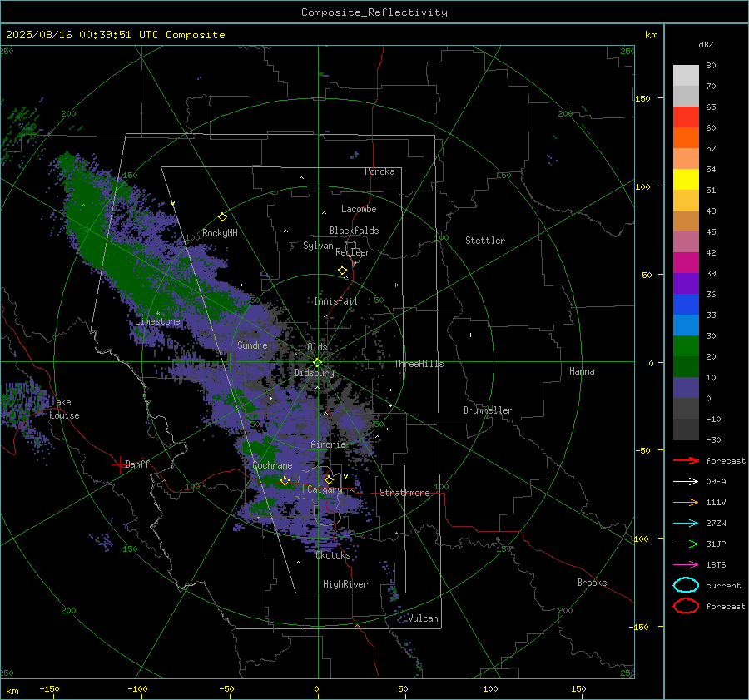This screenshot has width=749, height=700.
Task: Select the blue 33-36 dBZ color swatch
Action: (x=686, y=305)
